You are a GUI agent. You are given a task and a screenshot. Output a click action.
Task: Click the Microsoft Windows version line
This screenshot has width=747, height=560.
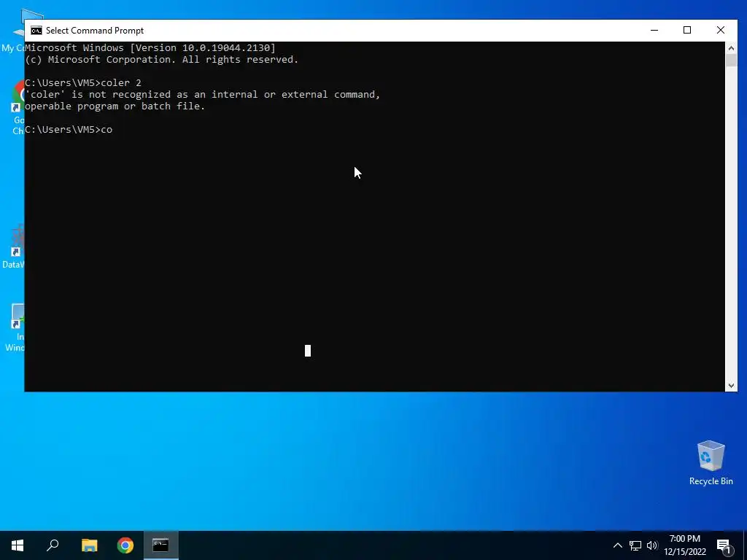150,47
